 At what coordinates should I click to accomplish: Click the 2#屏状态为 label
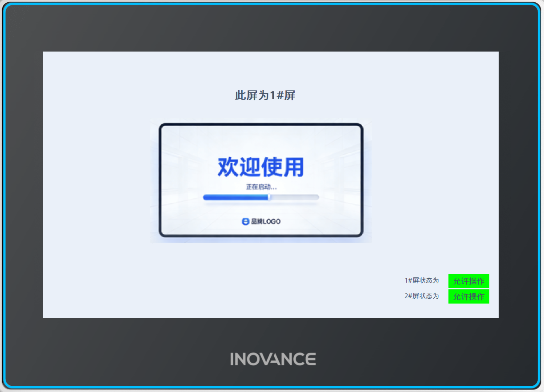(x=421, y=296)
